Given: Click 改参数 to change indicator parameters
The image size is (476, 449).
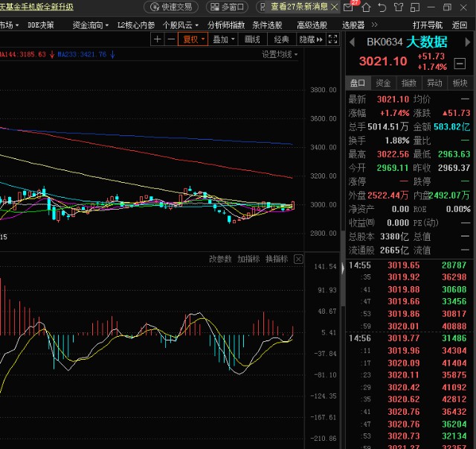Looking at the screenshot, I should [x=220, y=259].
